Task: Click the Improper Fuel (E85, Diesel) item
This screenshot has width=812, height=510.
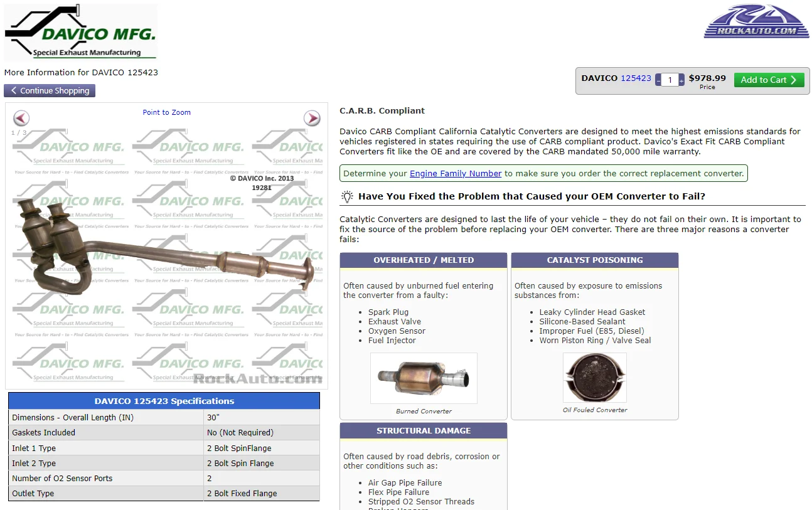Action: point(592,331)
